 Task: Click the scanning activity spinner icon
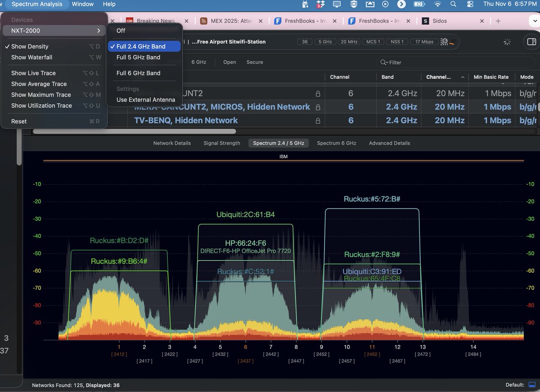tap(507, 42)
